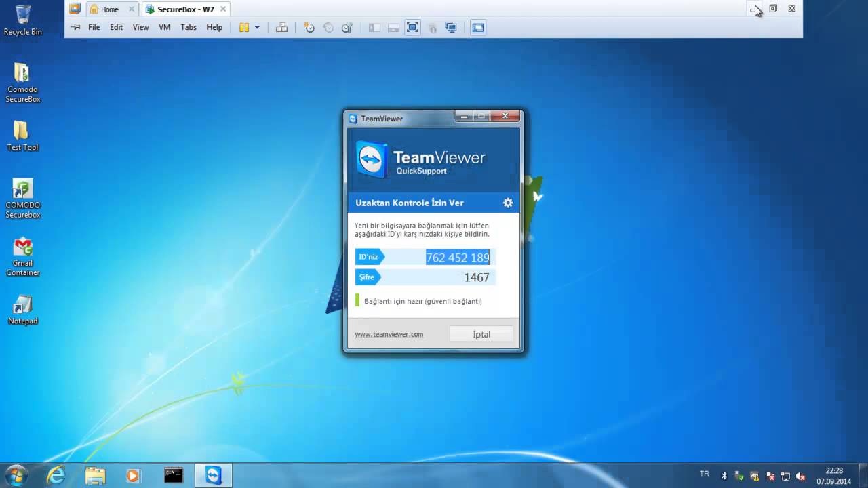Click TeamViewer title bar app icon
The image size is (868, 488).
coord(353,119)
